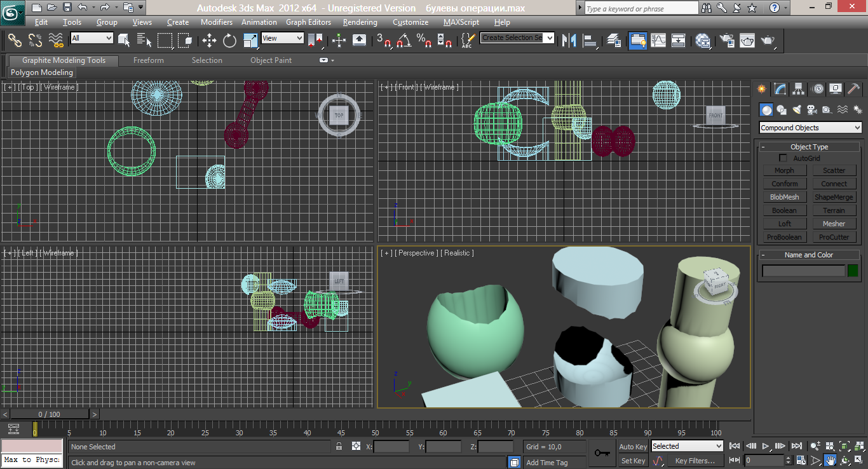Activate the Select Object tool
868x469 pixels.
(124, 41)
